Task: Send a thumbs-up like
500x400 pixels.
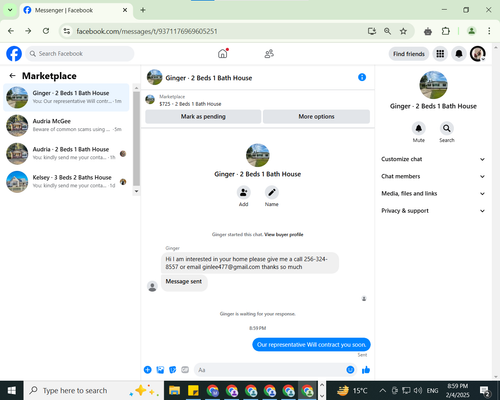Action: tap(366, 370)
